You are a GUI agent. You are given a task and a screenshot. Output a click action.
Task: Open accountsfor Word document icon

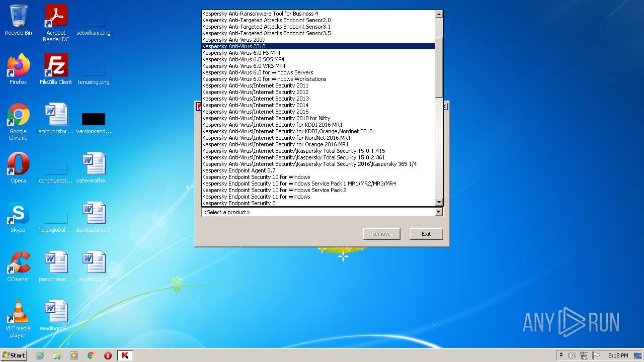click(x=56, y=119)
